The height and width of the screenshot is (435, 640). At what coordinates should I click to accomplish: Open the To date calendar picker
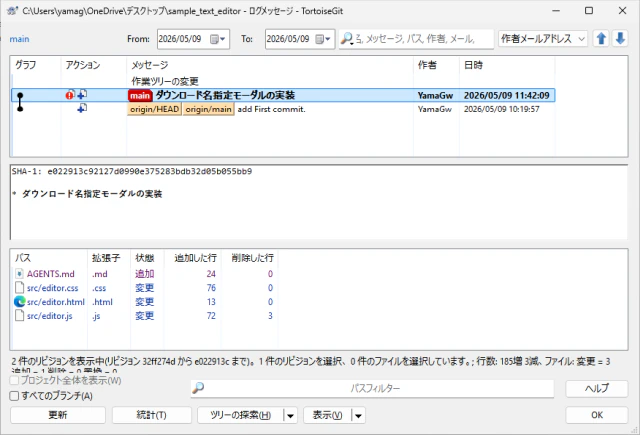pos(323,39)
